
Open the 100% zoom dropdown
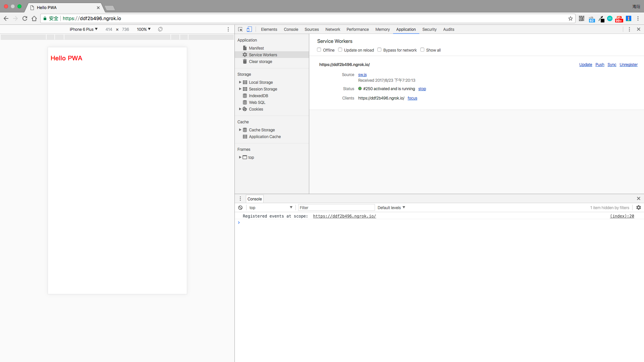[x=144, y=29]
